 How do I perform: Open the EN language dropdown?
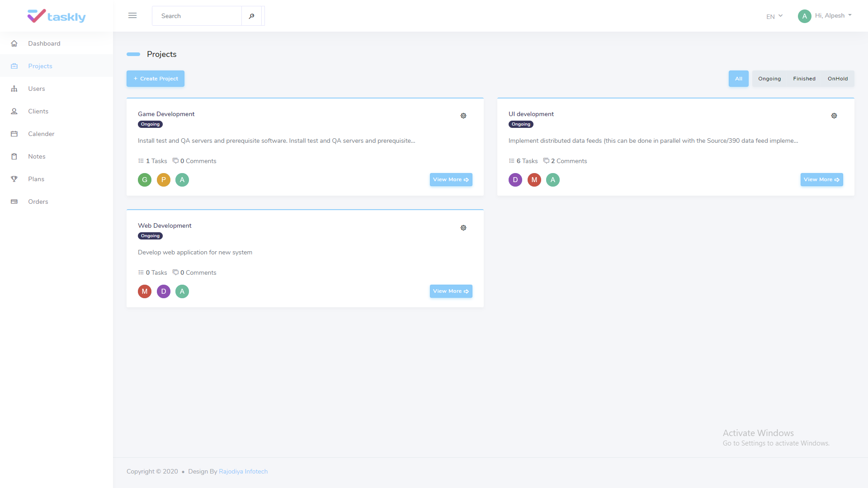pos(774,16)
